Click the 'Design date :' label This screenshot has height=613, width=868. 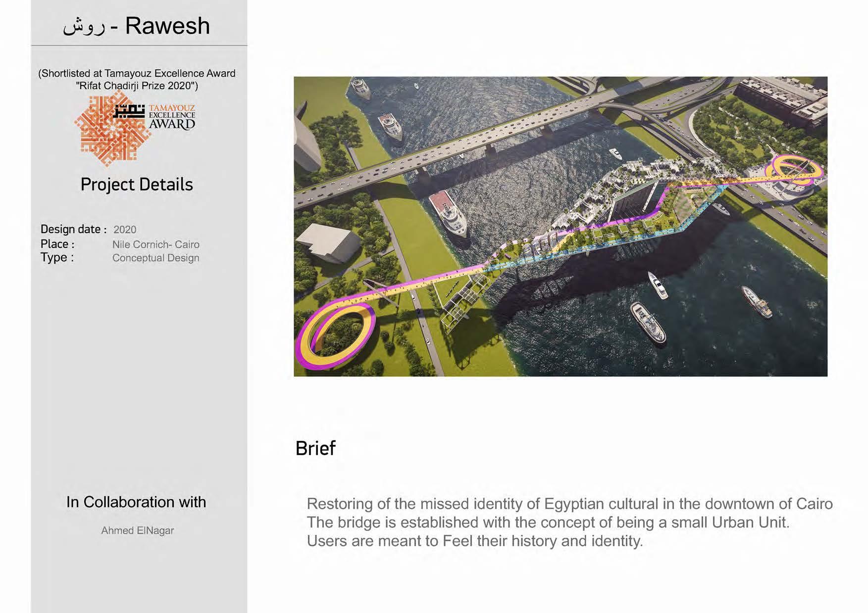74,229
